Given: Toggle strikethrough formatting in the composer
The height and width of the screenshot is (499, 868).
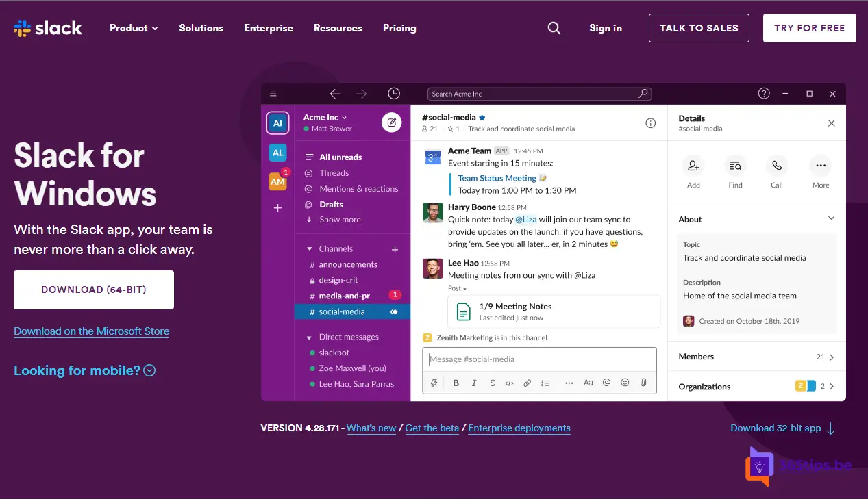Looking at the screenshot, I should tap(492, 382).
